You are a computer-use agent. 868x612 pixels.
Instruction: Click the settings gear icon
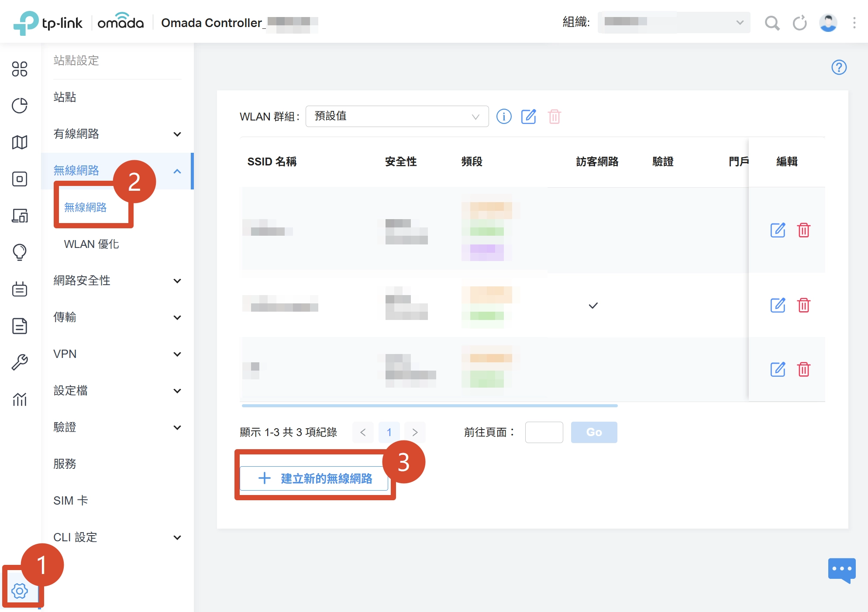click(x=20, y=591)
